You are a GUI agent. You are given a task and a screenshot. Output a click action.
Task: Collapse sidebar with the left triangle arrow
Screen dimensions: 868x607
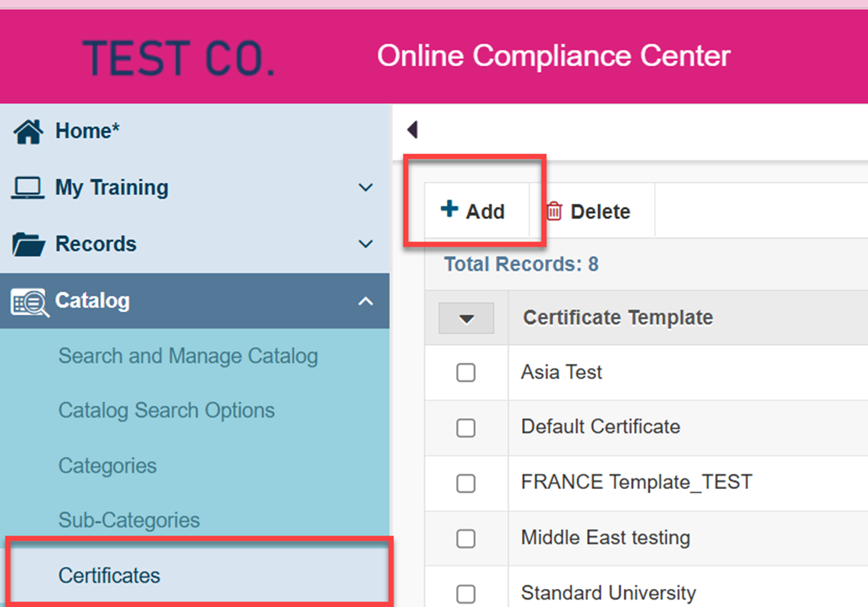(412, 129)
